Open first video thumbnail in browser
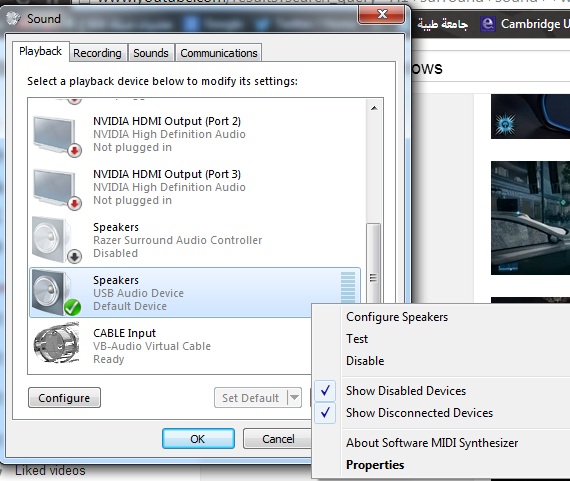 tap(530, 116)
